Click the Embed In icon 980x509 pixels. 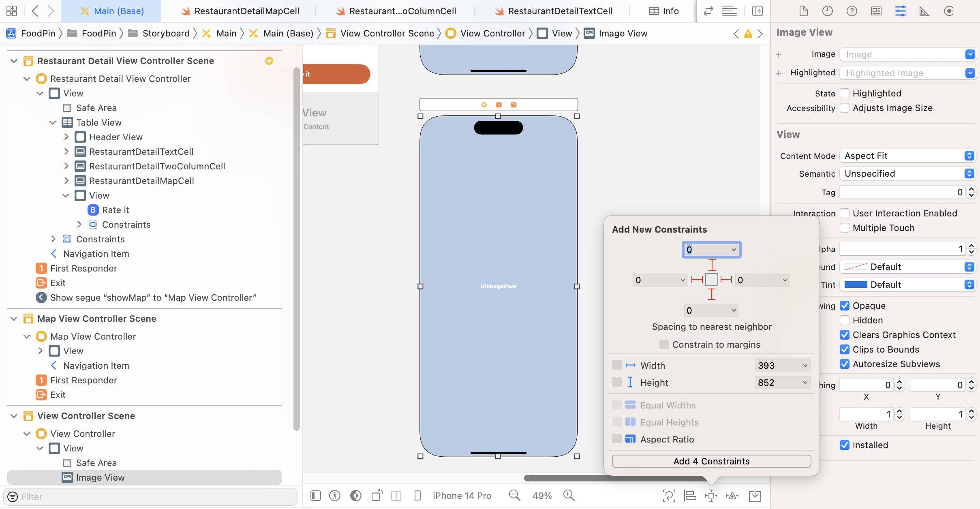pos(755,496)
